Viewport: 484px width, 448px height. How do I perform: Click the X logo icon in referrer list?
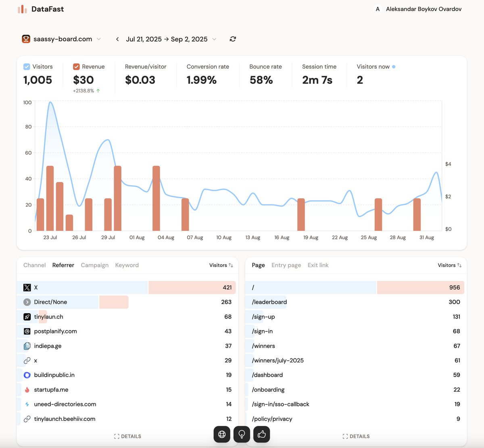pos(27,287)
